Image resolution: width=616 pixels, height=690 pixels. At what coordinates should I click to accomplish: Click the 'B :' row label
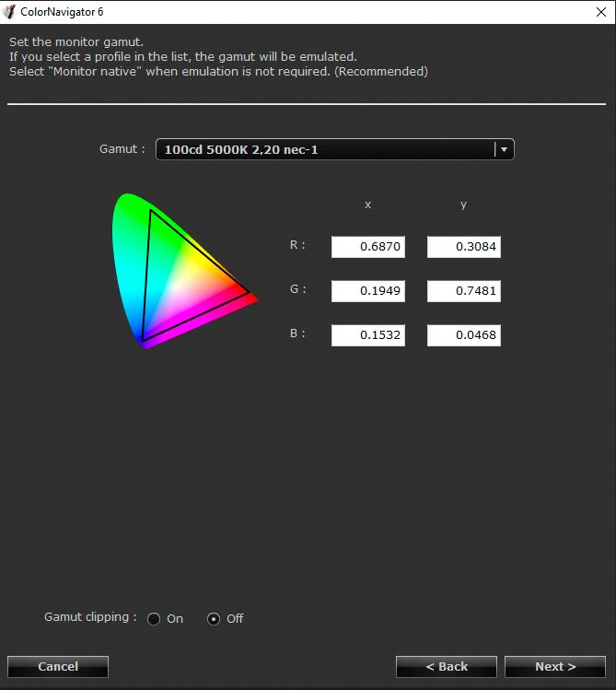click(297, 333)
